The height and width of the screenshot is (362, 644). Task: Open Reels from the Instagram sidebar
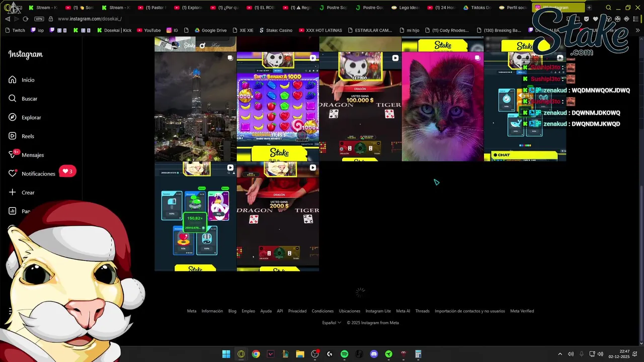coord(21,136)
